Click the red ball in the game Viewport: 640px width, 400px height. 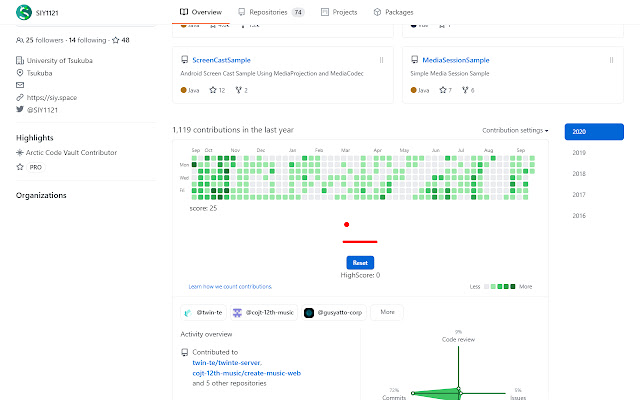click(x=347, y=224)
